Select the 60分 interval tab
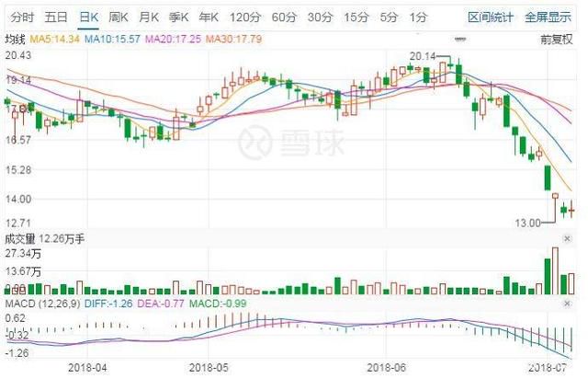 [x=284, y=17]
